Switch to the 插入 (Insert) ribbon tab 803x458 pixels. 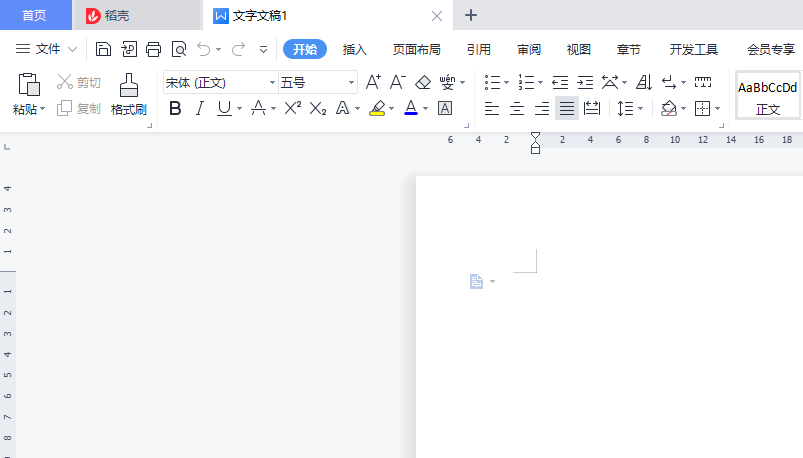coord(355,49)
